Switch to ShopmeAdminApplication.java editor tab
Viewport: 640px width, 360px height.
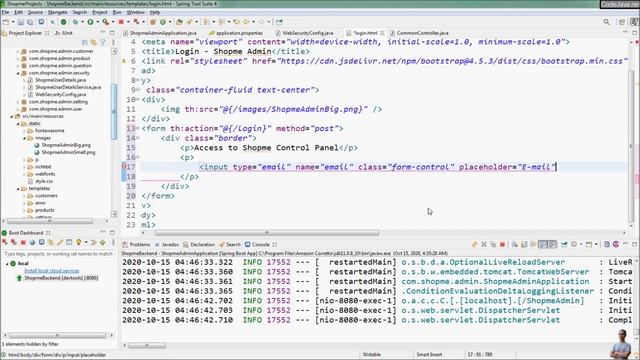click(x=160, y=33)
